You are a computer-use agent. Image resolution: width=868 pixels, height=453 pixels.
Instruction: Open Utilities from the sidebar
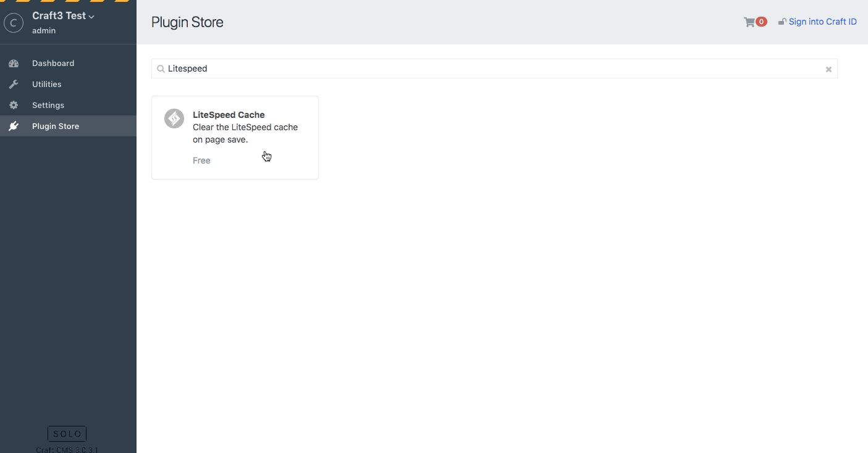point(68,85)
